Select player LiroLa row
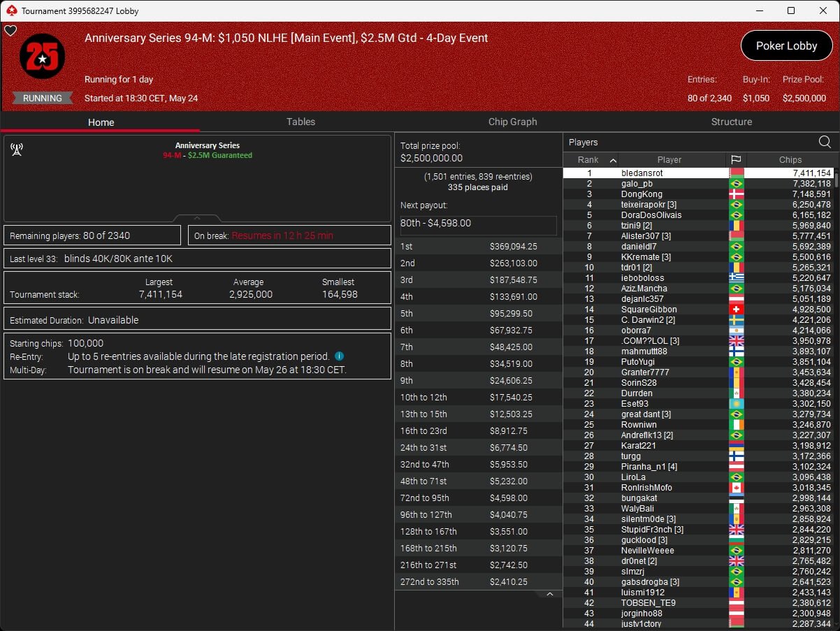Screen dimensions: 840x631 [x=697, y=477]
